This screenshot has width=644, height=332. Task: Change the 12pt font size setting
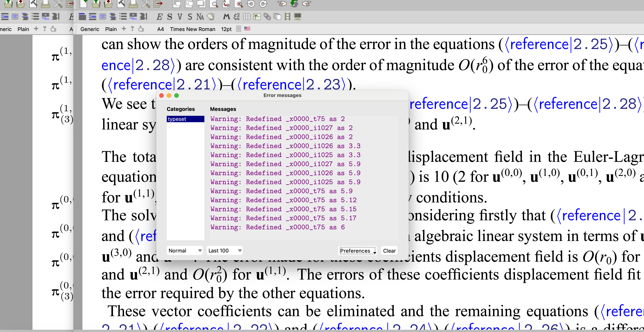(x=226, y=29)
